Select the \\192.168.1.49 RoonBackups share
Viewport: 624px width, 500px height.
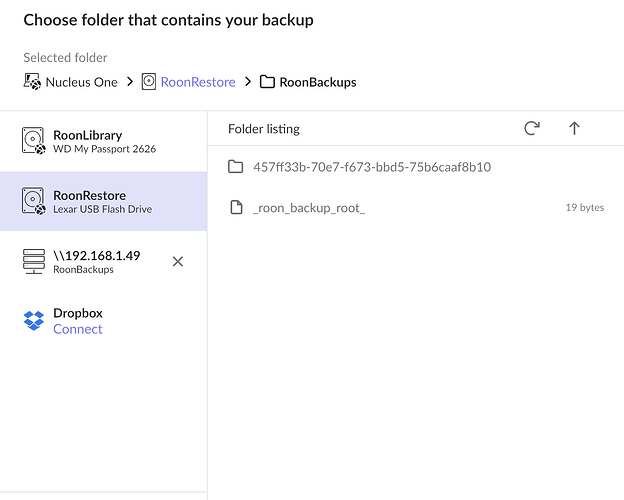[103, 262]
